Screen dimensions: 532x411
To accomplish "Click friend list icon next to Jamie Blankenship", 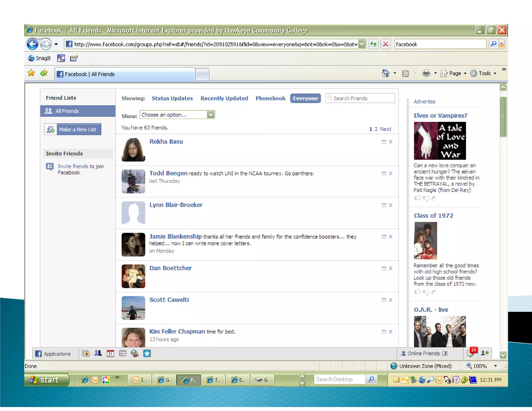I will (384, 237).
